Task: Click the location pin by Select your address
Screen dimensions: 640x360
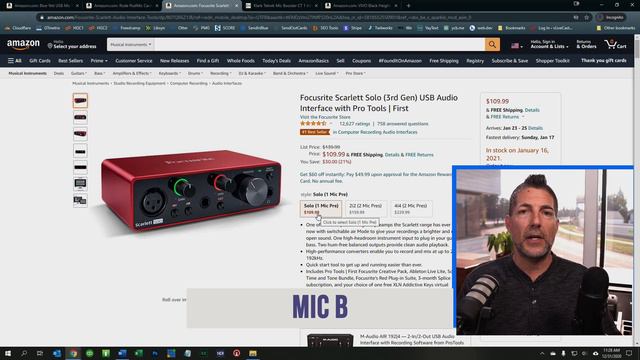Action: pos(50,46)
